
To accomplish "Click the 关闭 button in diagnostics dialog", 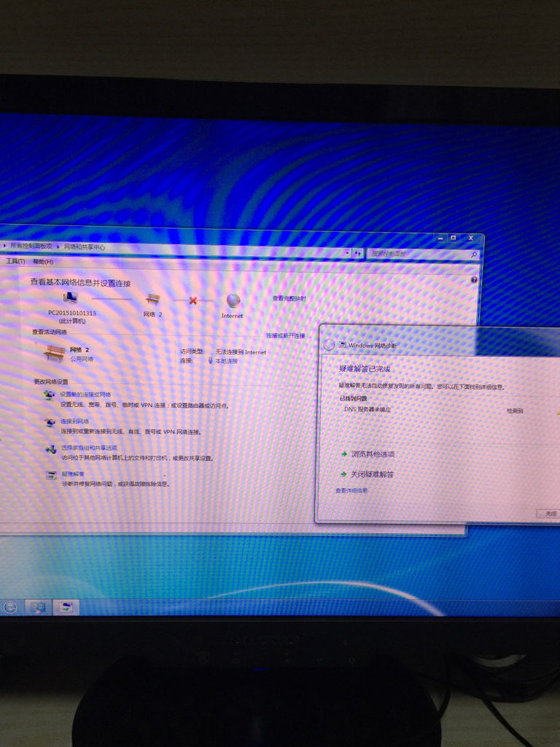I will (x=548, y=514).
